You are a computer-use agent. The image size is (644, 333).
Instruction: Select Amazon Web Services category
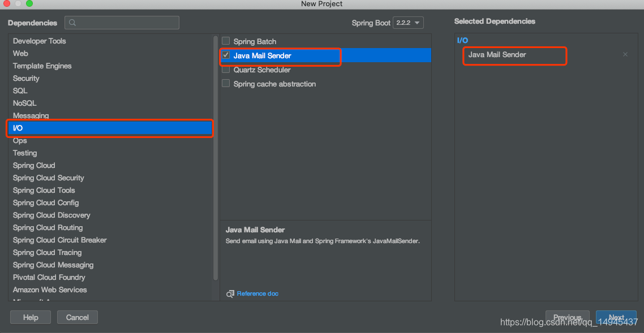click(110, 289)
